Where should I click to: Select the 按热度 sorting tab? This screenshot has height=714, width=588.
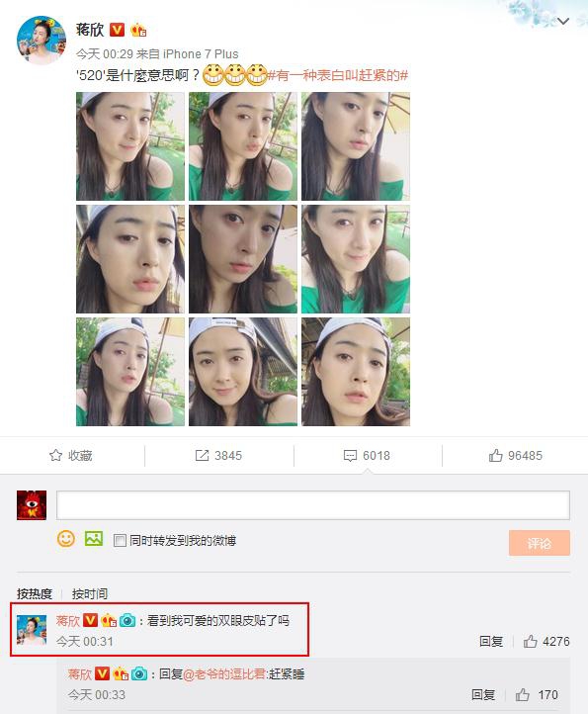(35, 593)
